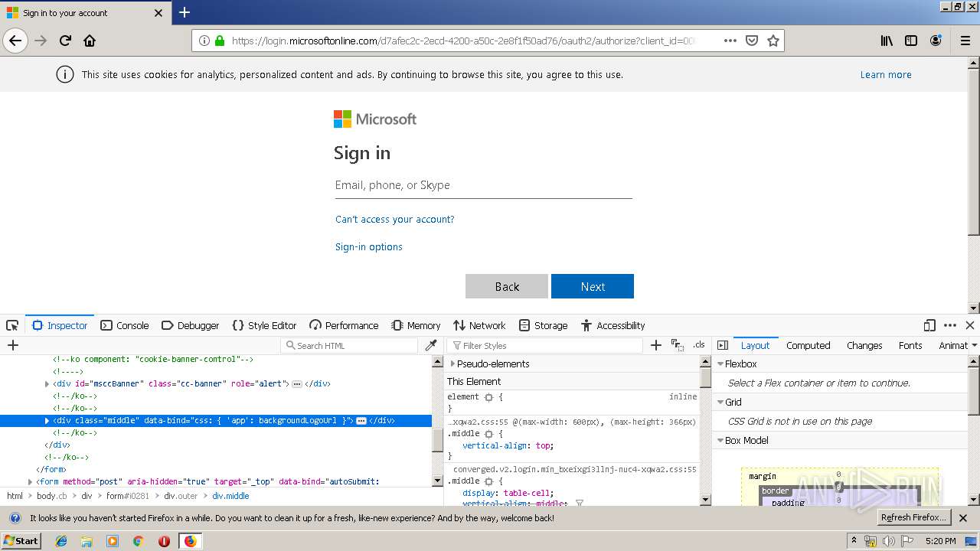Screen dimensions: 980x551
Task: Select the Fonts sidebar tab
Action: pos(910,345)
